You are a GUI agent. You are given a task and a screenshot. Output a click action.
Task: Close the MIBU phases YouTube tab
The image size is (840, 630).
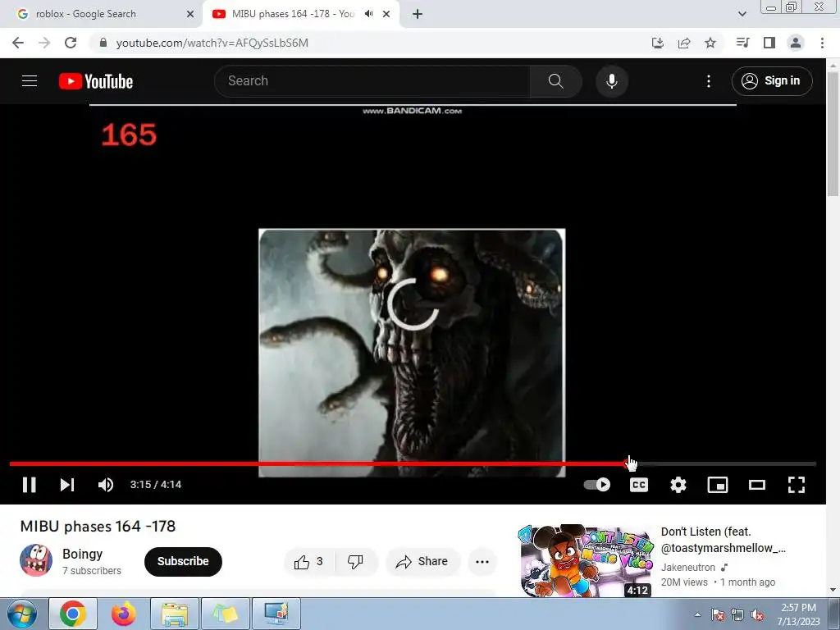click(386, 14)
